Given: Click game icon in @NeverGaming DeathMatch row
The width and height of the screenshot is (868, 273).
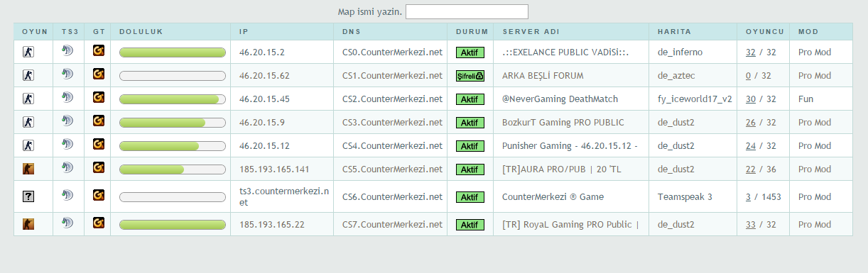Looking at the screenshot, I should pos(28,99).
